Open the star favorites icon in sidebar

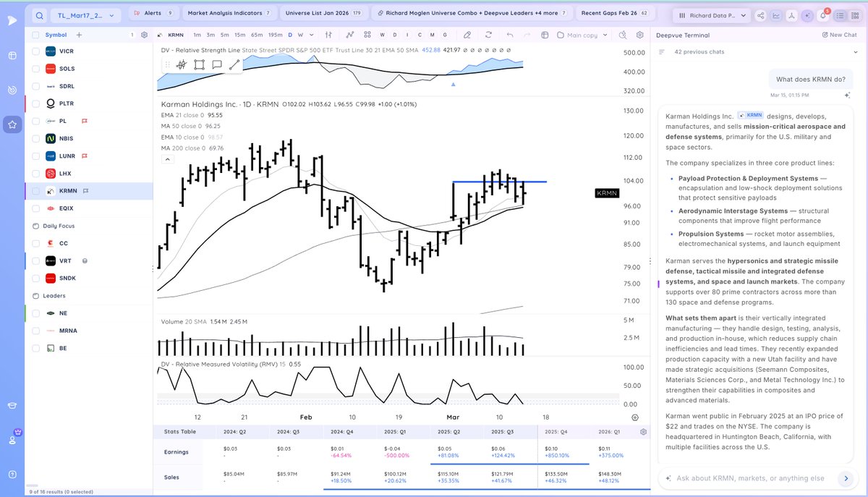[x=12, y=124]
